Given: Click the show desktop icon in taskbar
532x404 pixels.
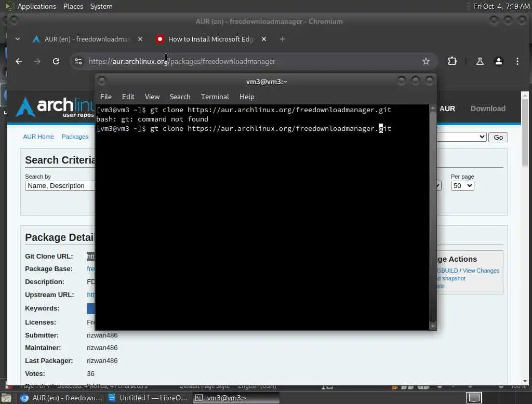Looking at the screenshot, I should coord(6,398).
